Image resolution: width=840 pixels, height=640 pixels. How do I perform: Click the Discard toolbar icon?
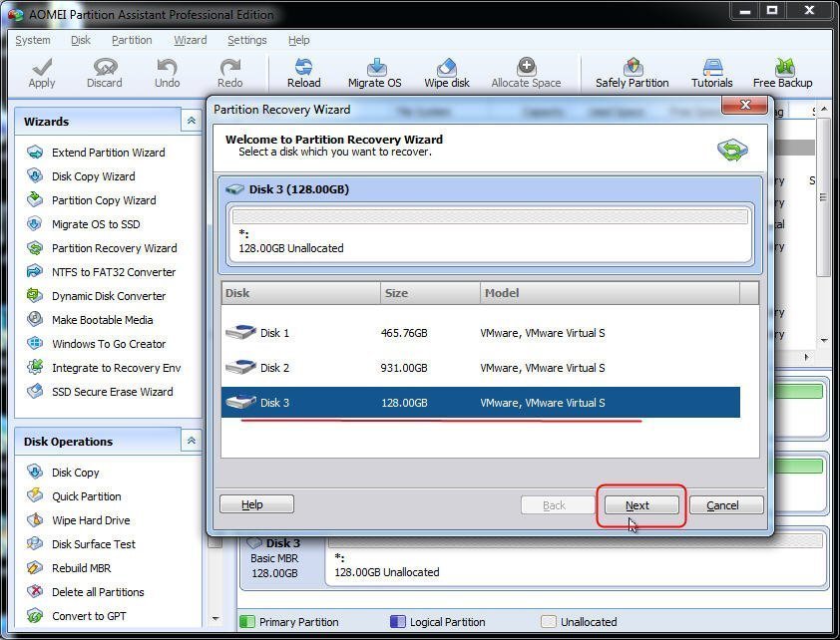tap(105, 73)
